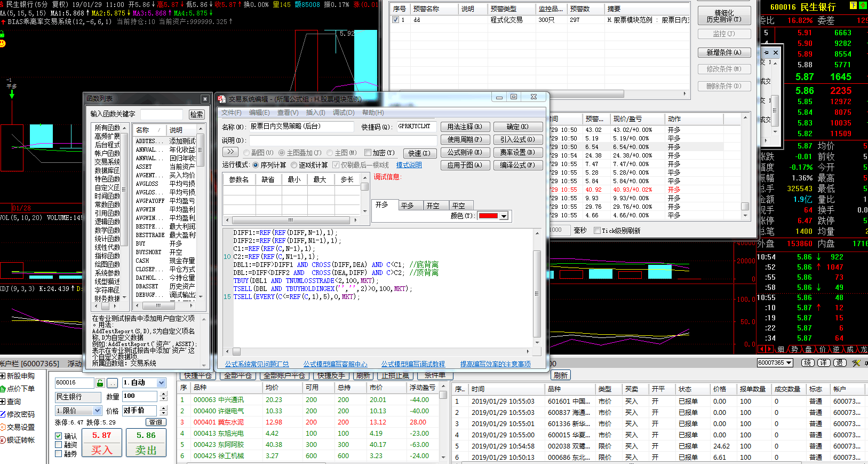This screenshot has width=868, height=464.
Task: Click the 修改密码 sidebar icon
Action: tap(3, 414)
